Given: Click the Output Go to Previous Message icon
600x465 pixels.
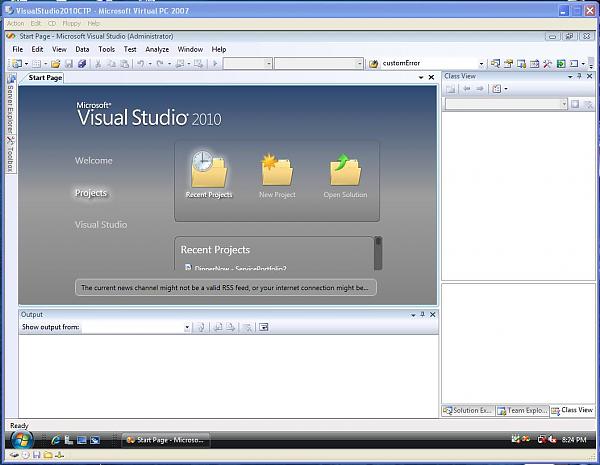Looking at the screenshot, I should [x=218, y=327].
